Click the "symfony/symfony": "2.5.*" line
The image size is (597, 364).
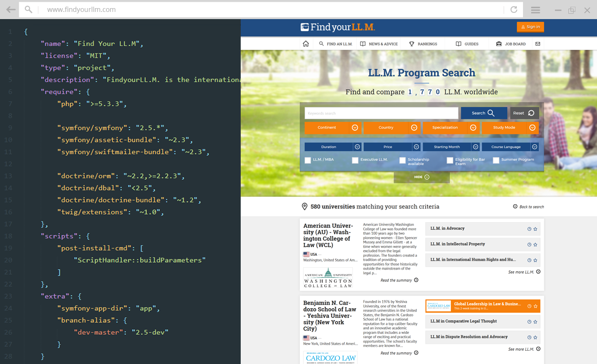(112, 128)
